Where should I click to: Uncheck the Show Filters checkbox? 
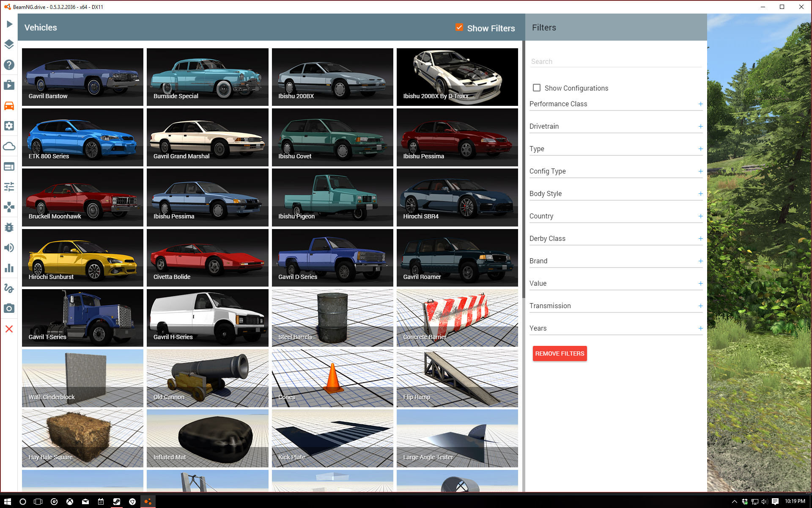[459, 28]
